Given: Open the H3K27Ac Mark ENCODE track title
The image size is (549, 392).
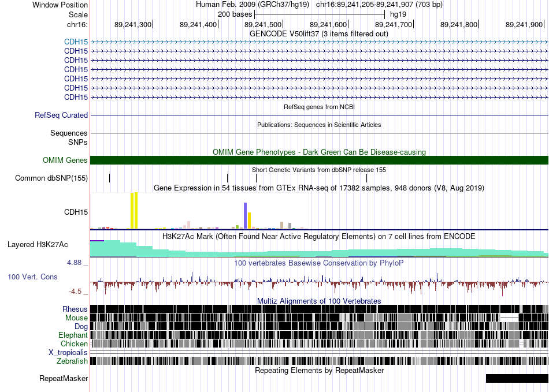Looking at the screenshot, I should pos(319,236).
